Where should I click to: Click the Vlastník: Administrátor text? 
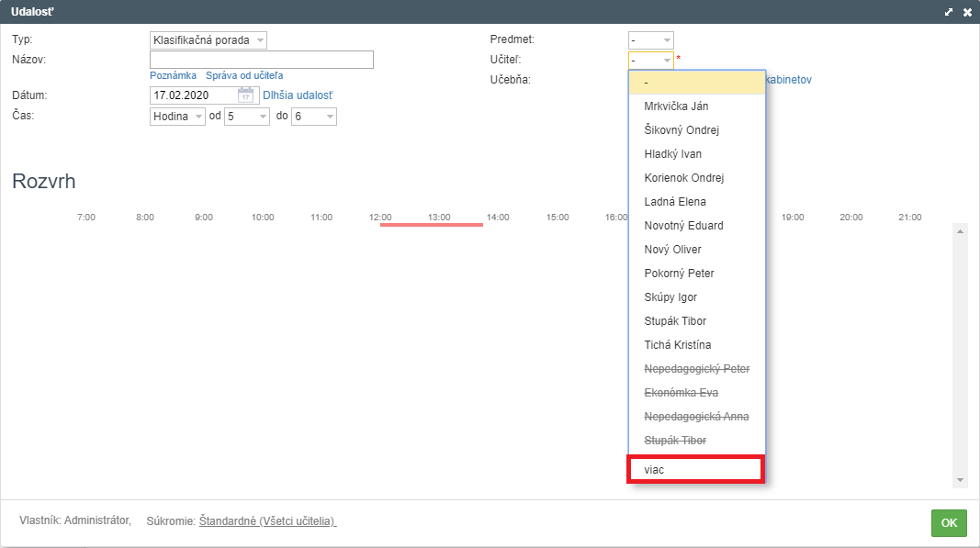click(75, 520)
